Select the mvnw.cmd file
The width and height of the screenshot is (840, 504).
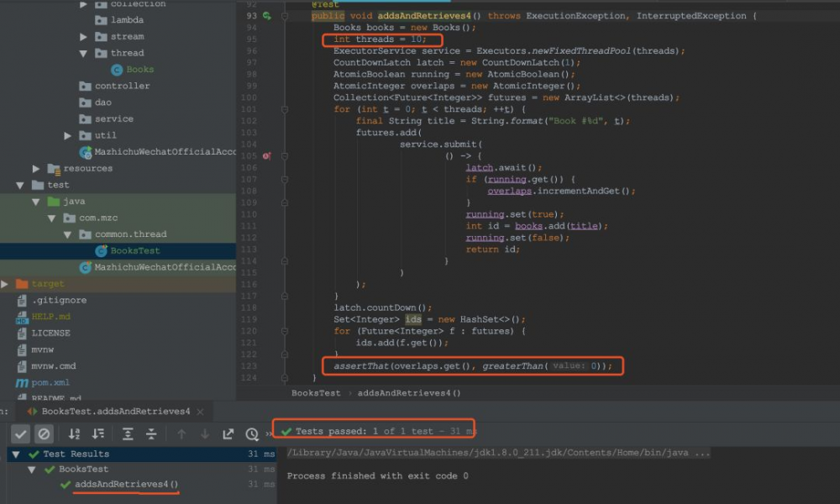[x=54, y=366]
